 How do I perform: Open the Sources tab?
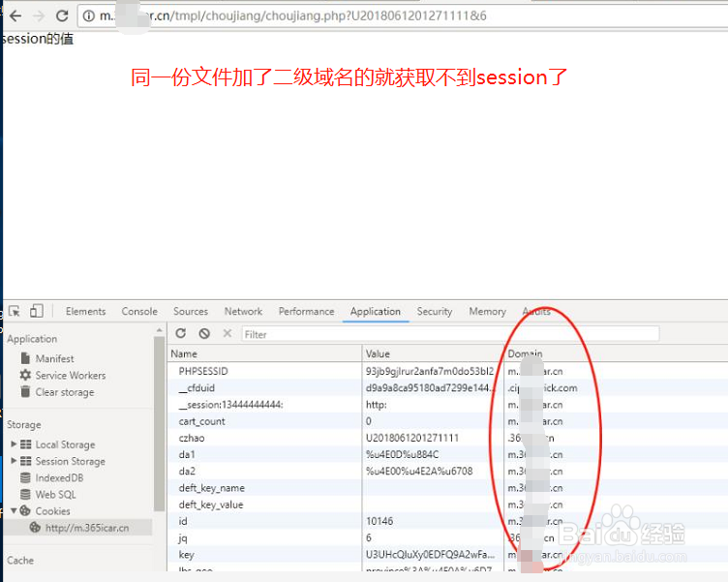tap(191, 311)
